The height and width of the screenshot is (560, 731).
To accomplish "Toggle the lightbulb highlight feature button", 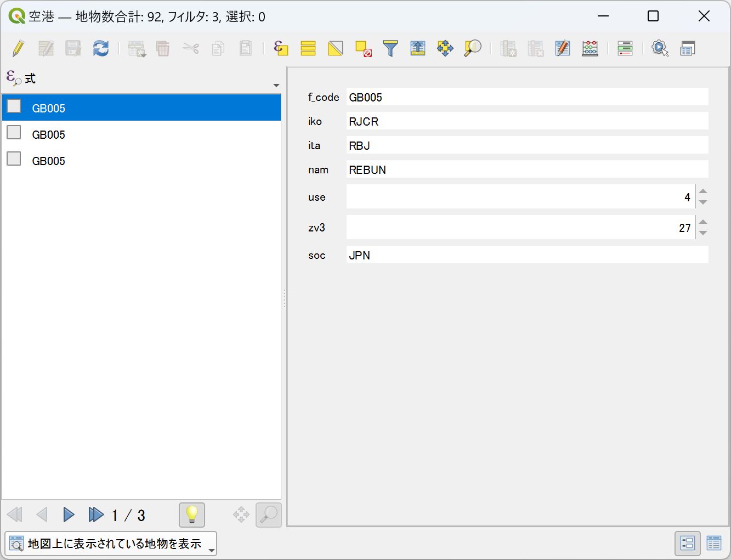I will coord(192,514).
